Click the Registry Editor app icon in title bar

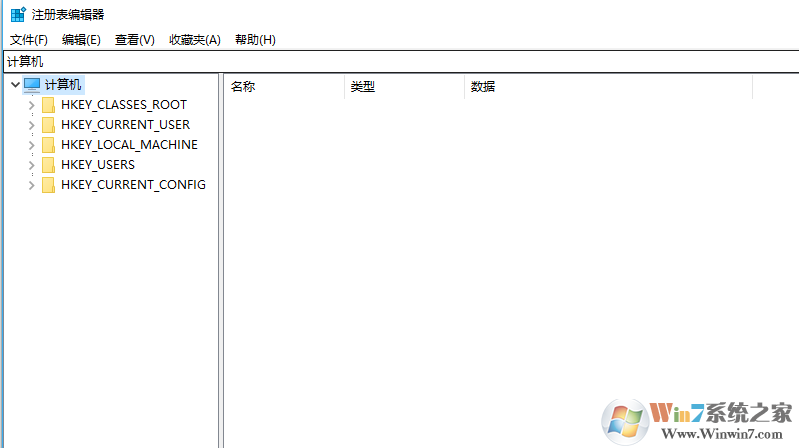[18, 15]
